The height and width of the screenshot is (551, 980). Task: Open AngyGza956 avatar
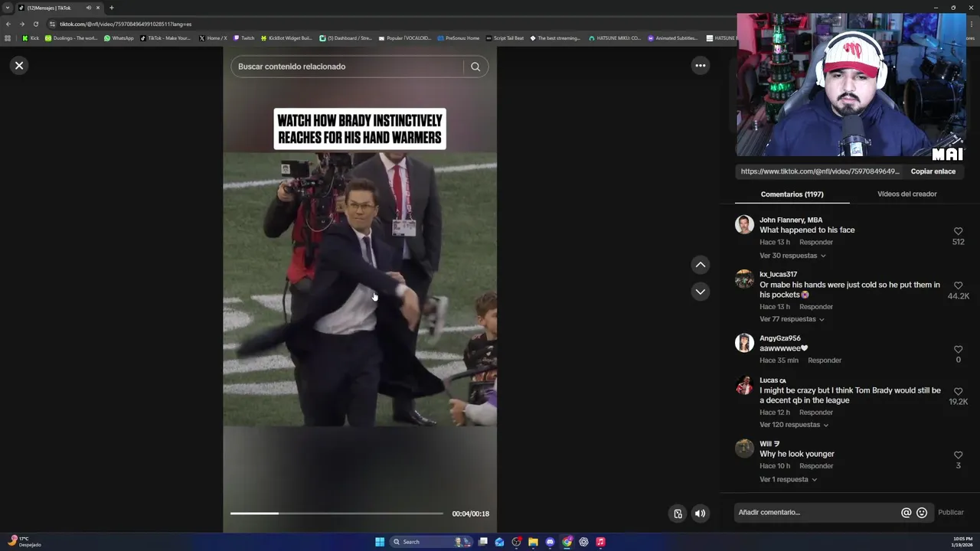(744, 343)
